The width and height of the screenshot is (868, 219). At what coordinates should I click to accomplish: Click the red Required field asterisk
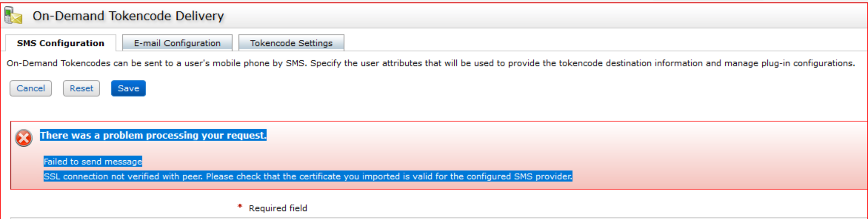[240, 207]
